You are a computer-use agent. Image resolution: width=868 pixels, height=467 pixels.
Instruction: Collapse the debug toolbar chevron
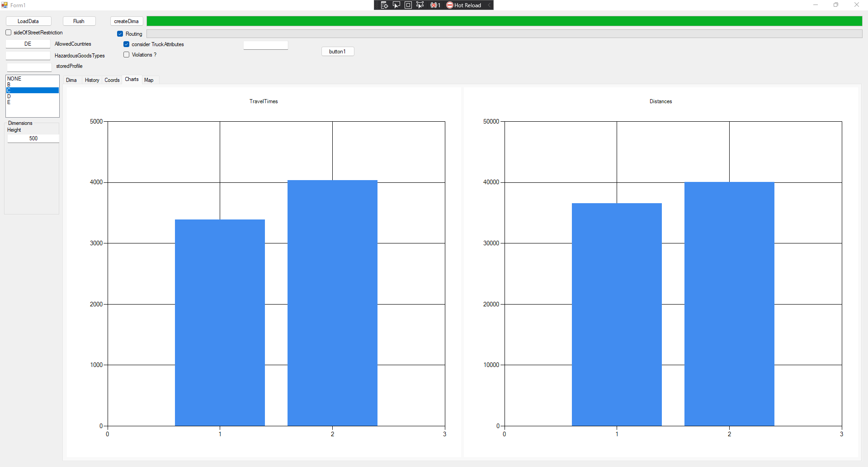489,5
